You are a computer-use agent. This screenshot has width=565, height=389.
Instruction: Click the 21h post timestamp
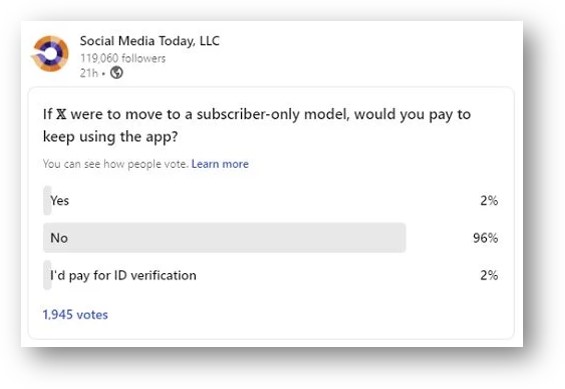pos(89,73)
